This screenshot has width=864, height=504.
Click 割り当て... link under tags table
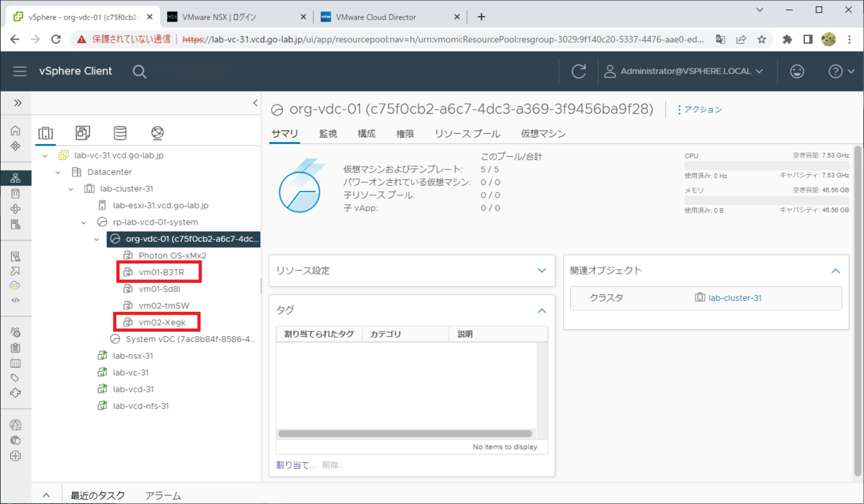[x=296, y=465]
